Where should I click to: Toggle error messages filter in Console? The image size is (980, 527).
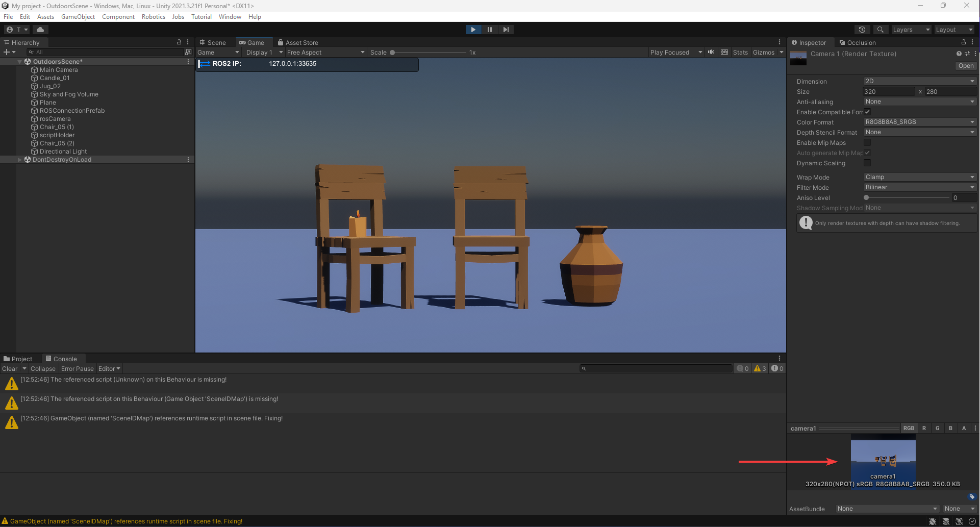click(x=777, y=368)
